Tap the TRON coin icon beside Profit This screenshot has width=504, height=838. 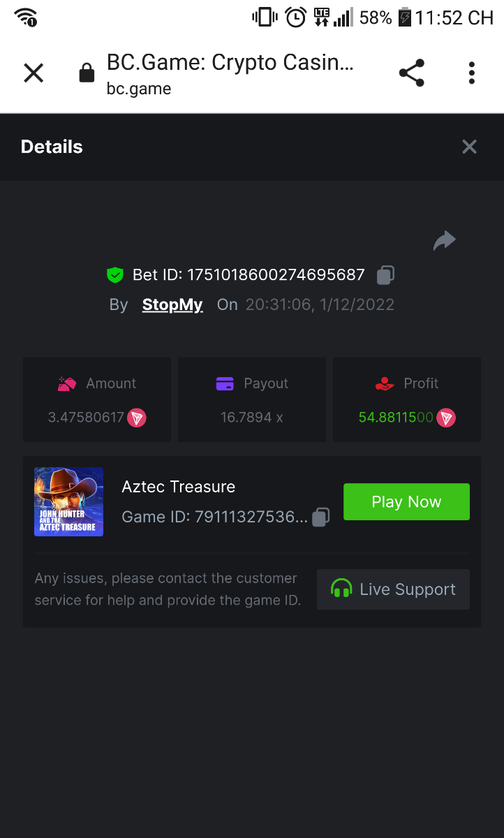point(446,418)
